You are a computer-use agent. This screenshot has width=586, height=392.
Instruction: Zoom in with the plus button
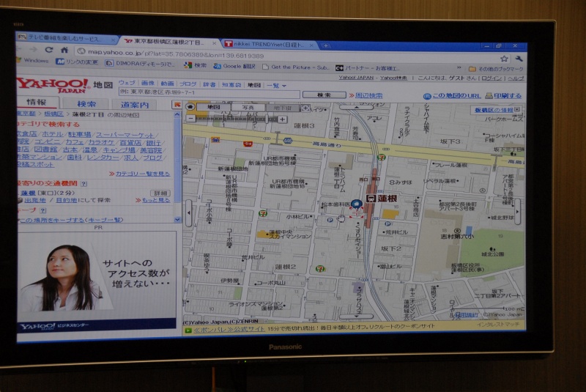click(282, 119)
